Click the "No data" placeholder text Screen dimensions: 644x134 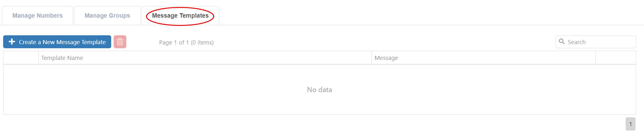(320, 89)
